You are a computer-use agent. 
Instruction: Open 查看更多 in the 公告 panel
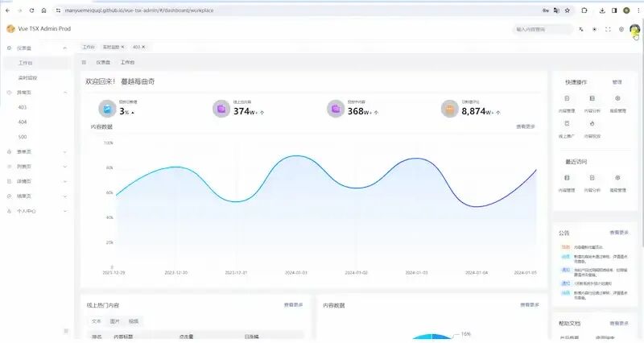(619, 233)
